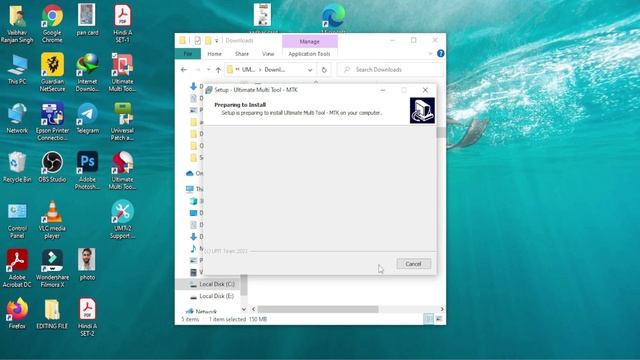Expand the address bar history dropdown
640x360 pixels.
pyautogui.click(x=310, y=70)
